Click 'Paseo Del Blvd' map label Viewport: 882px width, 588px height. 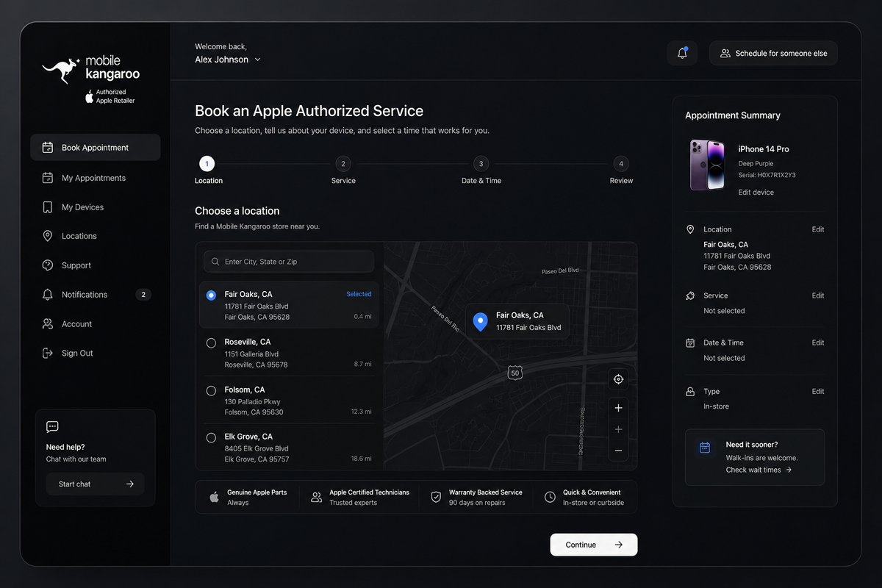pyautogui.click(x=560, y=270)
